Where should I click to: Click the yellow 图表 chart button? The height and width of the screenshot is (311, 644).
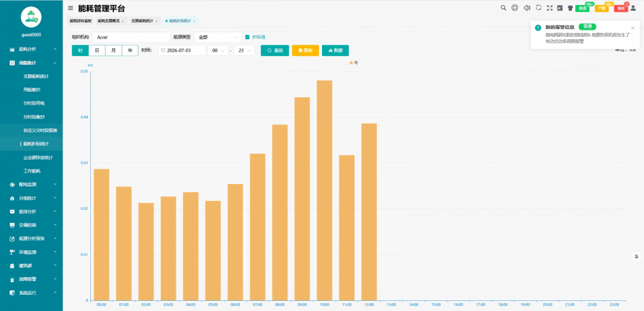(x=305, y=51)
